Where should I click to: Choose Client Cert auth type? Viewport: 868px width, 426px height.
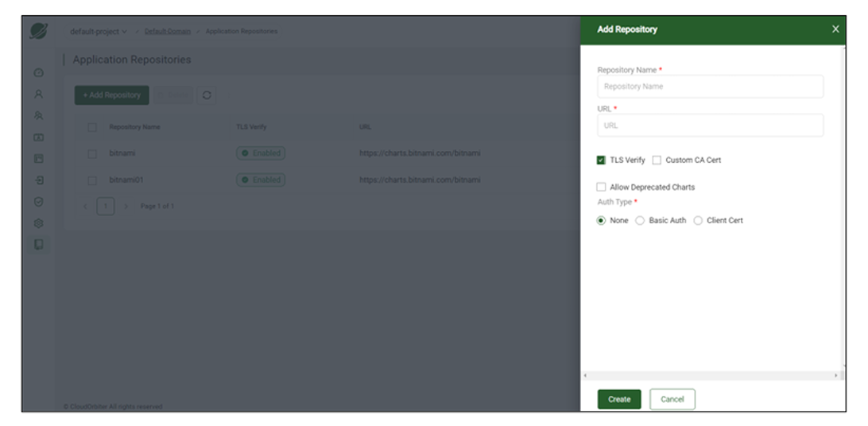(x=698, y=220)
